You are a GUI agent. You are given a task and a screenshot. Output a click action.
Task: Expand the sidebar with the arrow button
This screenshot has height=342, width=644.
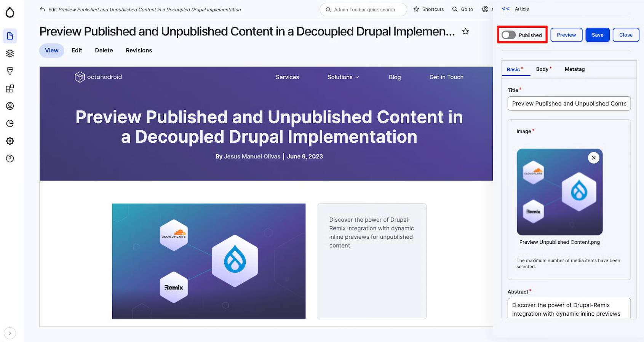point(10,333)
